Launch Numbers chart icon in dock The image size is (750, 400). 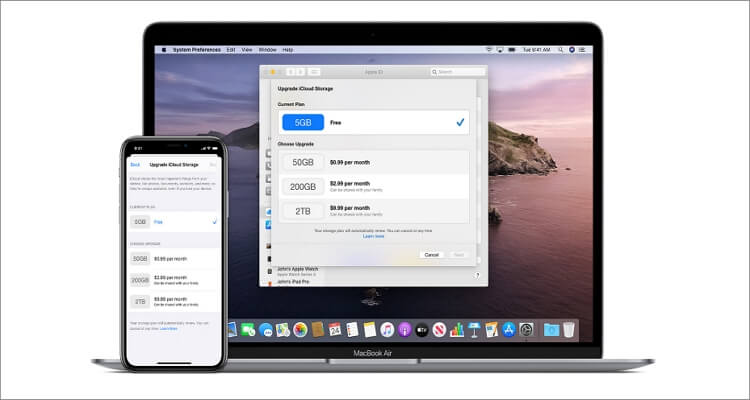pos(457,330)
